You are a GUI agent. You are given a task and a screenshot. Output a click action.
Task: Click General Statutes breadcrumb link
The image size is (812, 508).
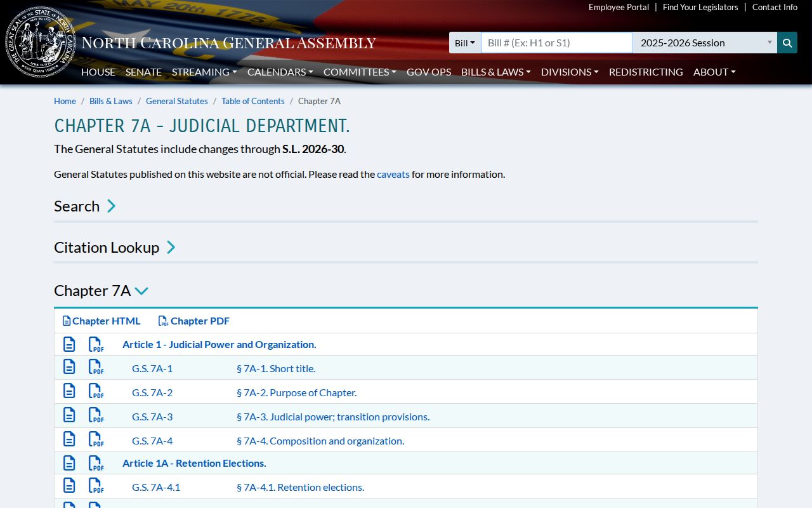(x=177, y=101)
